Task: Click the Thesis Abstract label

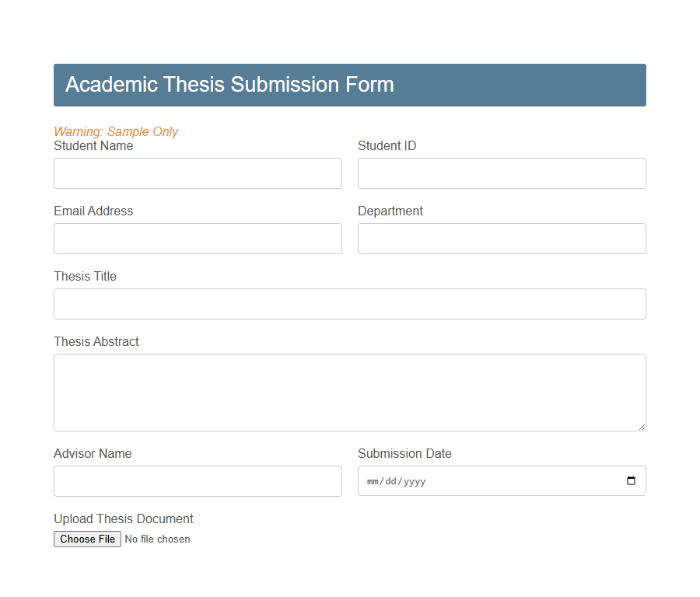Action: click(96, 341)
